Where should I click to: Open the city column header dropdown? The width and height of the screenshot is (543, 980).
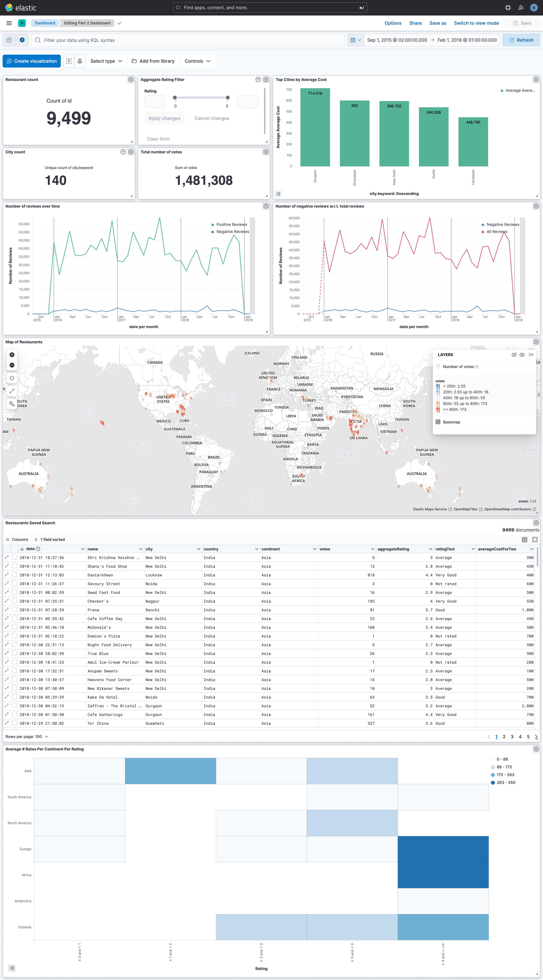[199, 549]
